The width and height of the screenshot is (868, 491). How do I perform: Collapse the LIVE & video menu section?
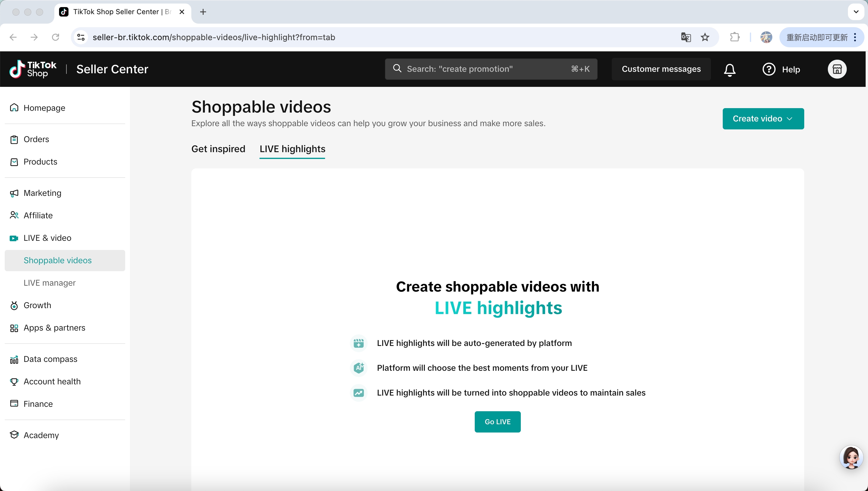(65, 238)
